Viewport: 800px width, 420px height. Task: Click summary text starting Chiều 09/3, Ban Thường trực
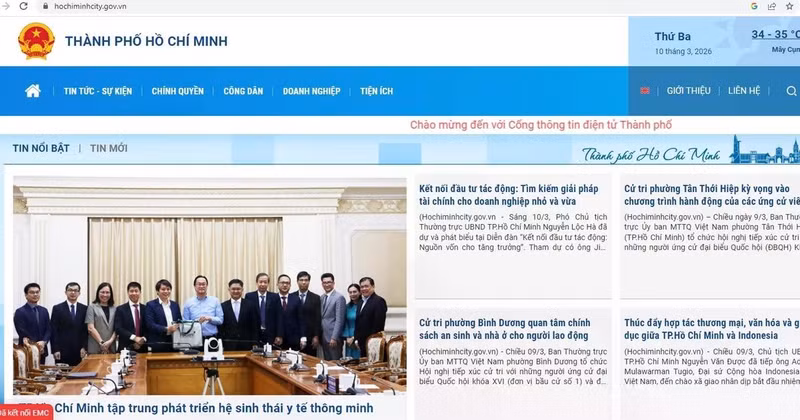click(513, 366)
